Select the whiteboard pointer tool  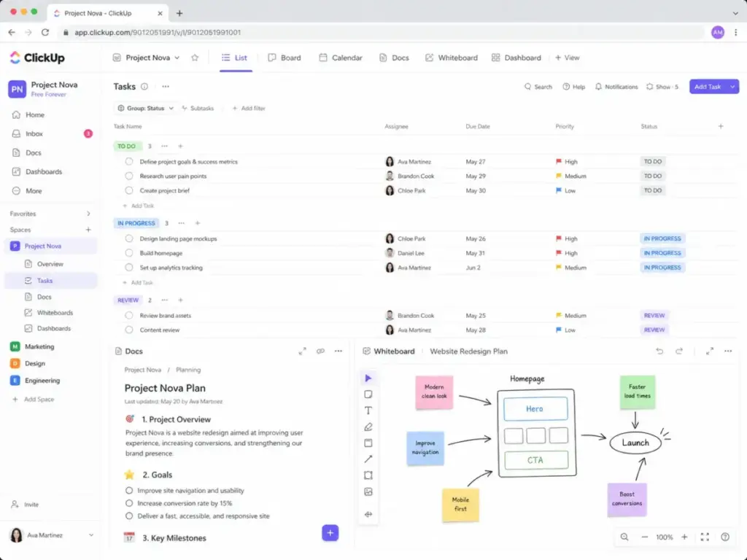pyautogui.click(x=368, y=378)
